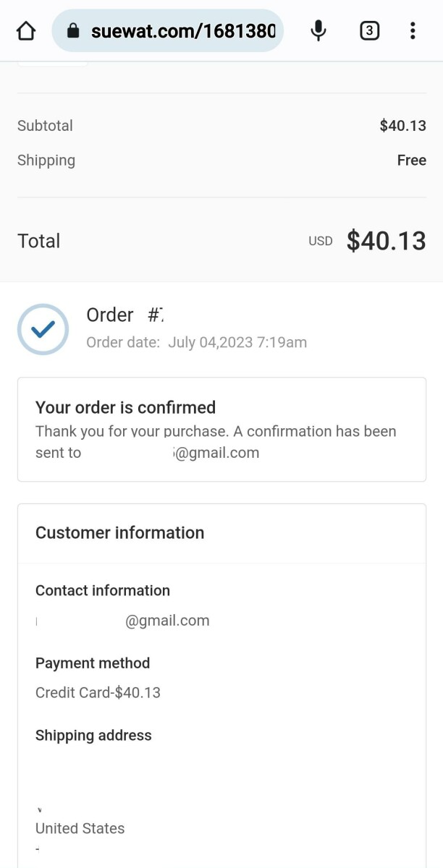Screen dimensions: 443x868
Task: Click the large $40.13 total amount
Action: (386, 241)
